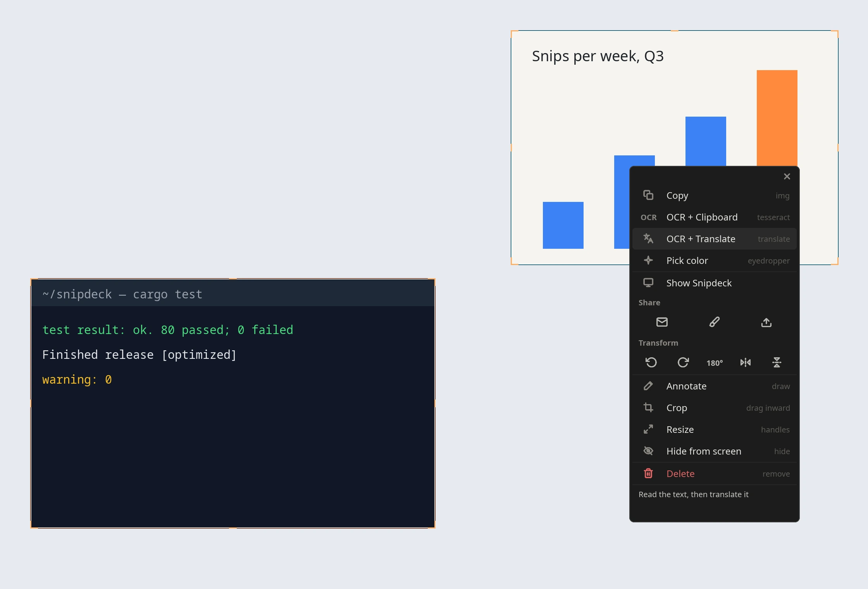Click 'Finished release [optimized]' line

click(139, 355)
